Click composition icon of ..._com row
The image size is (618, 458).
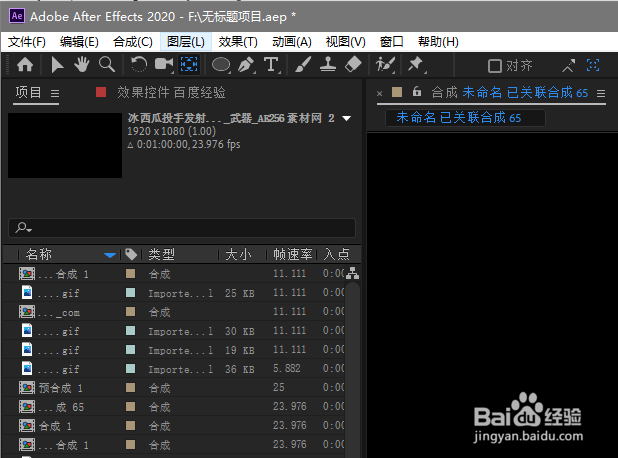(x=27, y=312)
